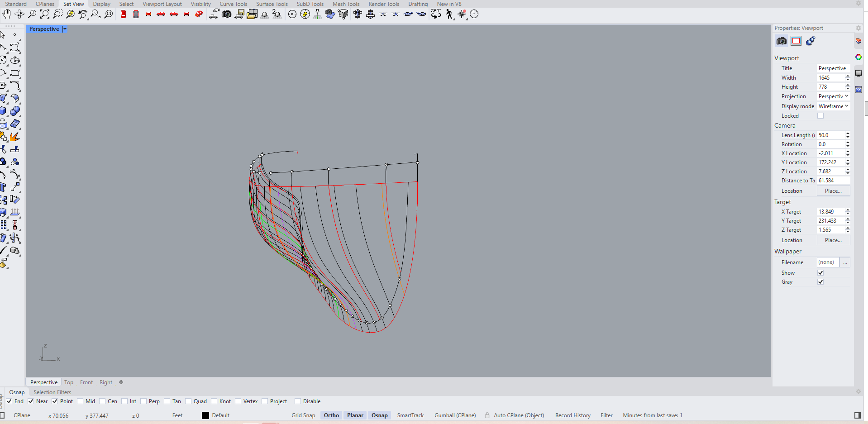
Task: Click the Camera Location Place button
Action: click(x=833, y=191)
